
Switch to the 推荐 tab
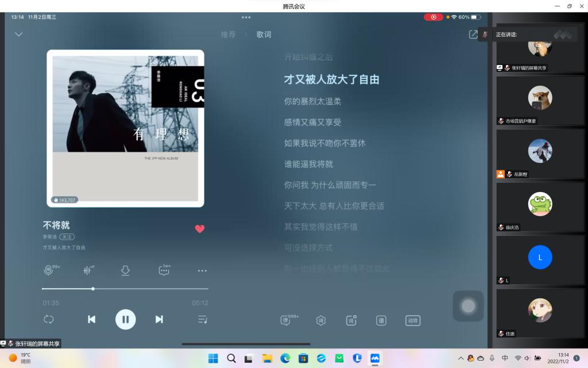click(x=228, y=34)
